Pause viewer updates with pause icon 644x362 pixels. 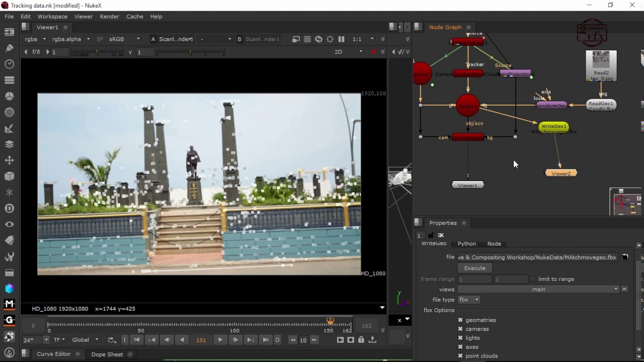point(341,39)
